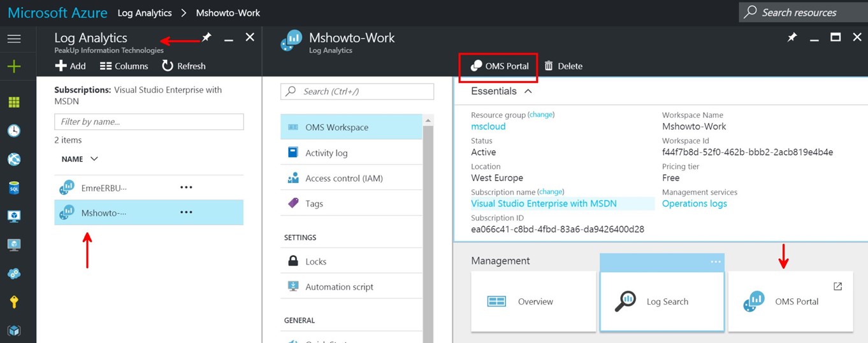Image resolution: width=868 pixels, height=343 pixels.
Task: Click the Status Active value
Action: pyautogui.click(x=483, y=152)
